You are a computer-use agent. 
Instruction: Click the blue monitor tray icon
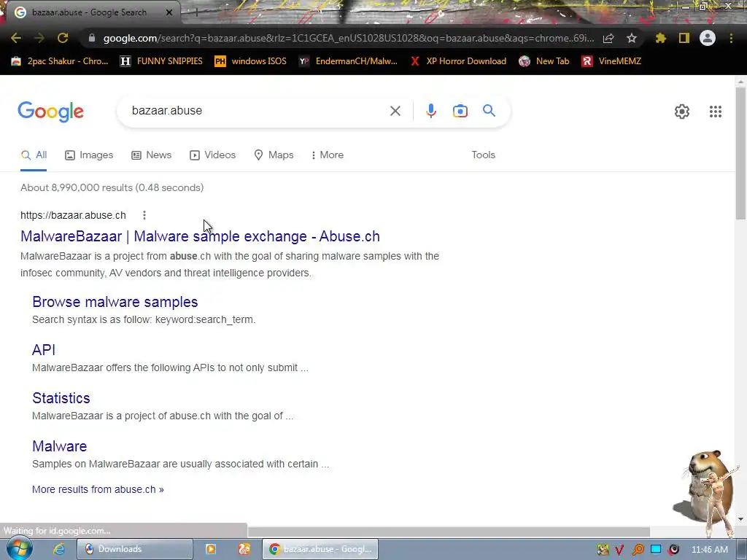[x=656, y=550]
